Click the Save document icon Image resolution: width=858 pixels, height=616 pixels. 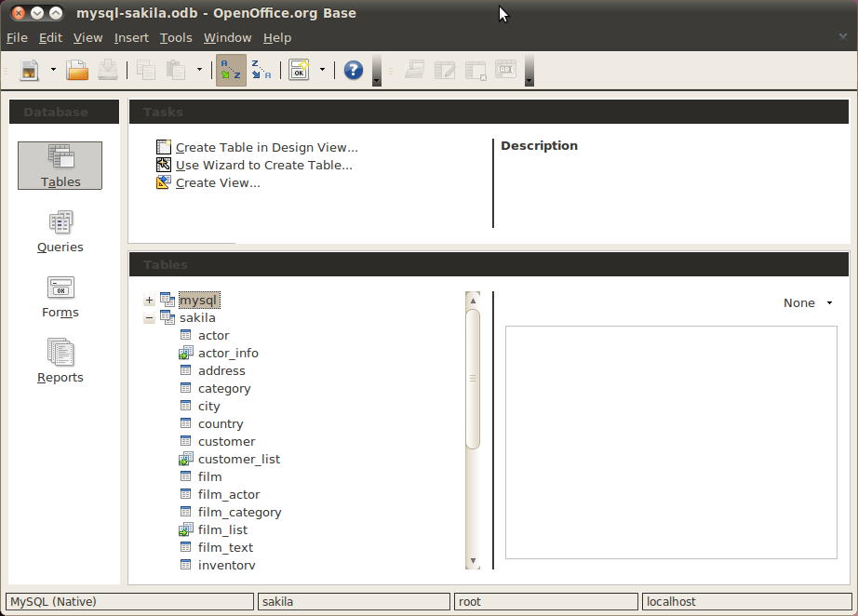(109, 70)
